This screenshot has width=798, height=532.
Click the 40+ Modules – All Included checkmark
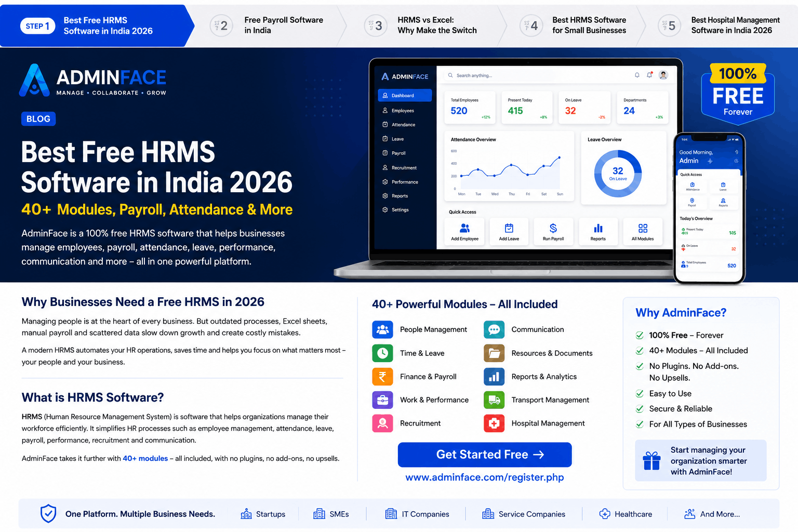coord(640,351)
